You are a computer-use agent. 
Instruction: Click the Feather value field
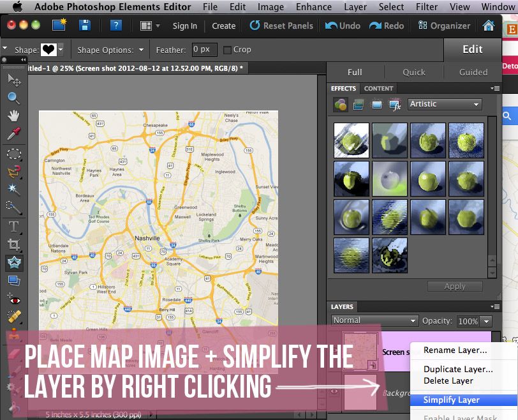[205, 50]
